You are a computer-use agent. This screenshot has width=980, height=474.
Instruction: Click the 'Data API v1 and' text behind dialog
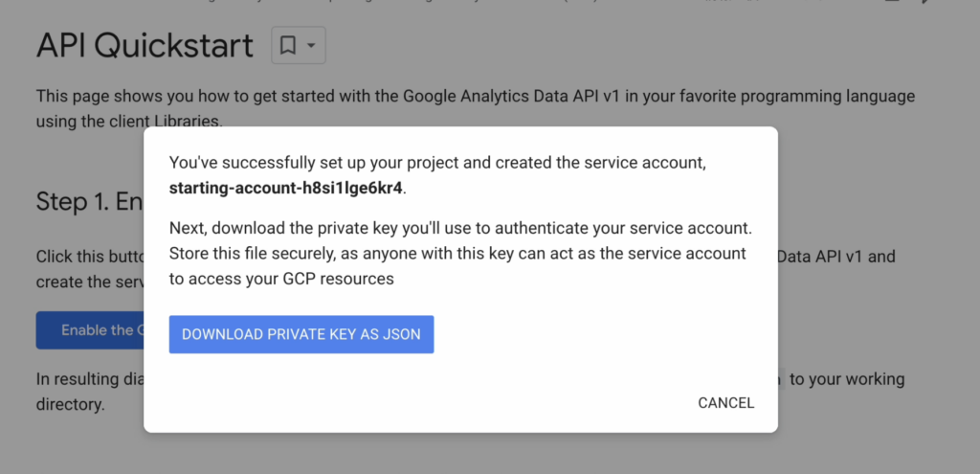tap(836, 257)
